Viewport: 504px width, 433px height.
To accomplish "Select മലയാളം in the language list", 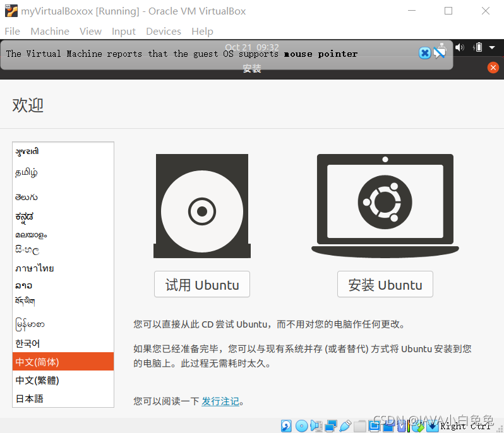I will [63, 235].
